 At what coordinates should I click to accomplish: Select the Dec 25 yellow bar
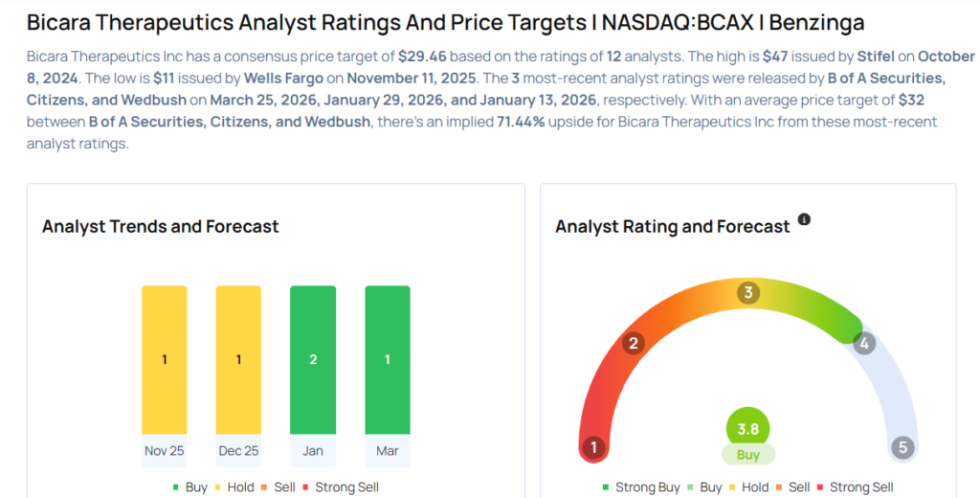238,360
